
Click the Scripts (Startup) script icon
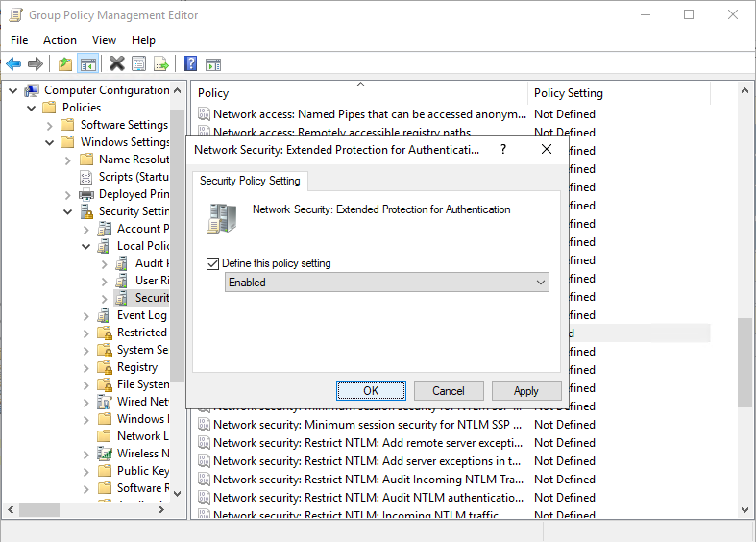pos(85,177)
